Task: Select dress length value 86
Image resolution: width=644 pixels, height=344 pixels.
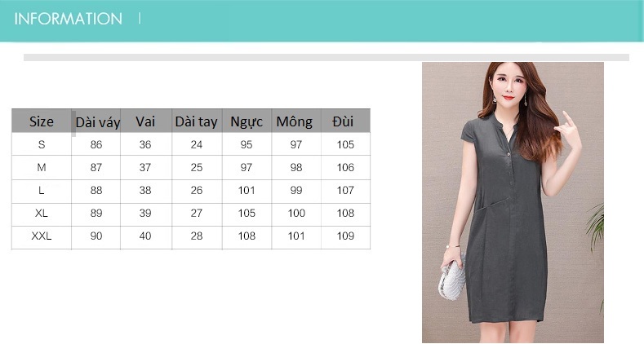Action: [96, 144]
